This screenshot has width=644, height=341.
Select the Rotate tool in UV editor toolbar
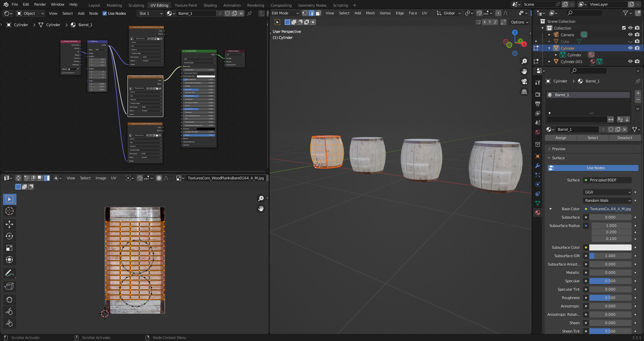pyautogui.click(x=9, y=236)
